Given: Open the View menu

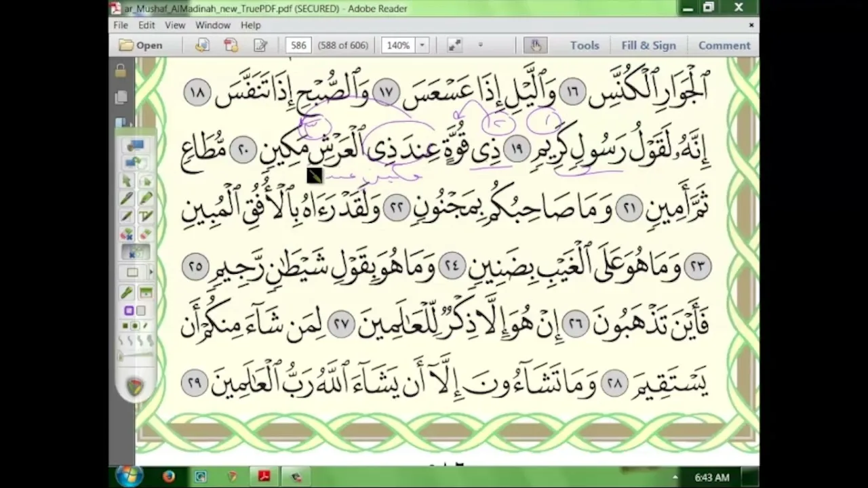Looking at the screenshot, I should pyautogui.click(x=175, y=25).
